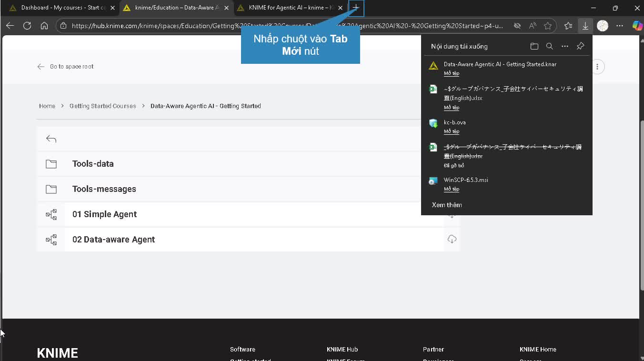Click Go to space root link
Viewport: 644px width, 361px height.
(x=71, y=67)
